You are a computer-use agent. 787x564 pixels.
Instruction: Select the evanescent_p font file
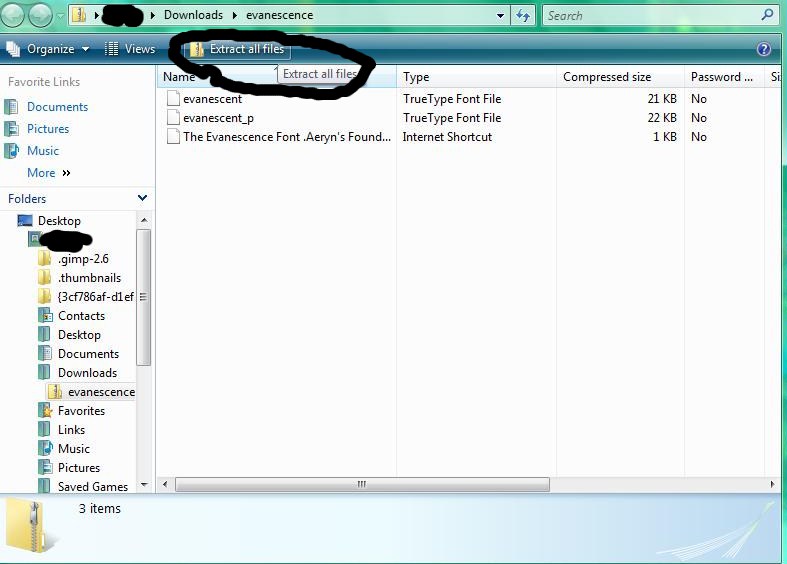point(217,118)
